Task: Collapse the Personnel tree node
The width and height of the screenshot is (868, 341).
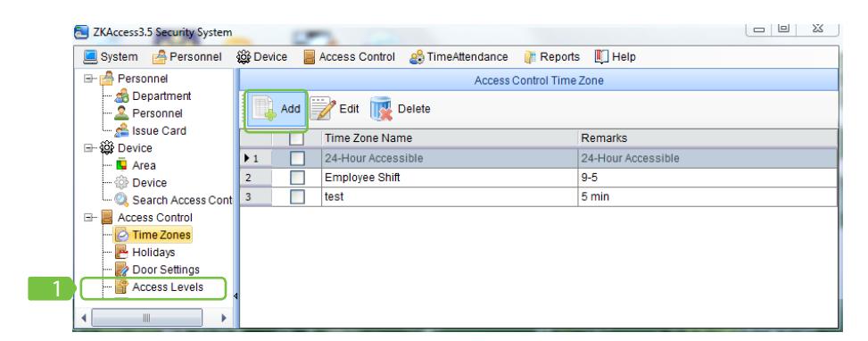Action: tap(88, 79)
